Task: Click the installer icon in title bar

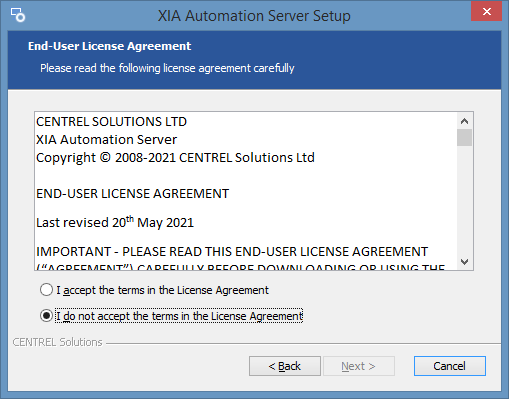Action: pos(18,15)
